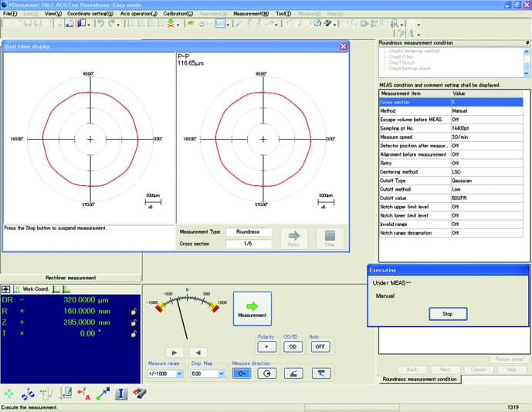Click the first axis icon right of Work Coord.

coord(56,289)
